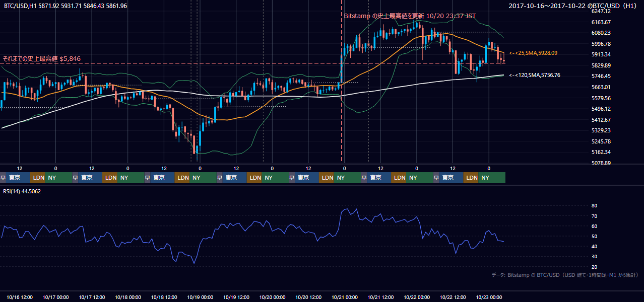This screenshot has height=302, width=644.
Task: Select the 5829.89 price axis value
Action: [601, 65]
